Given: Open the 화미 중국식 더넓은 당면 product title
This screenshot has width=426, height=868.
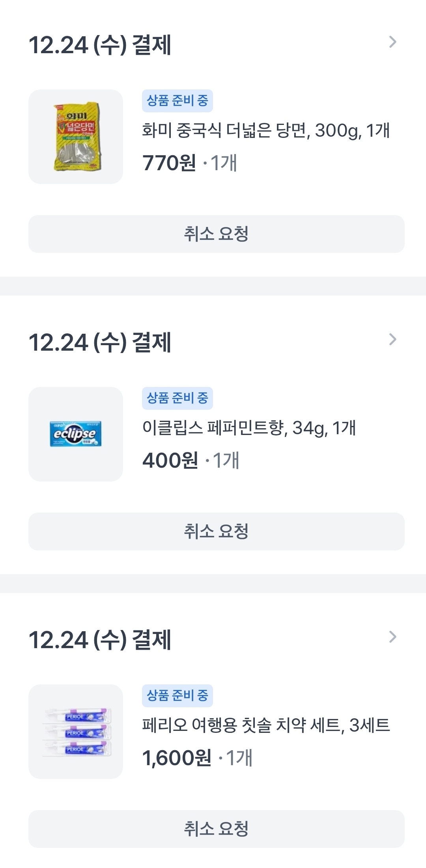Looking at the screenshot, I should (x=266, y=130).
